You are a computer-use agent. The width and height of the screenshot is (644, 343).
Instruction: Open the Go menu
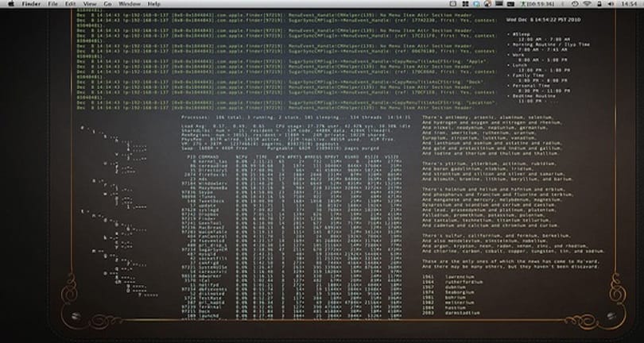(x=107, y=4)
